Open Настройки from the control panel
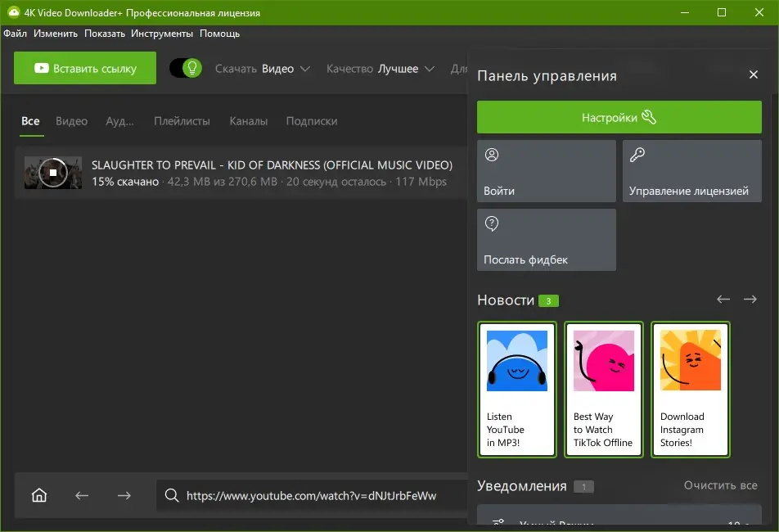The height and width of the screenshot is (532, 779). (619, 117)
